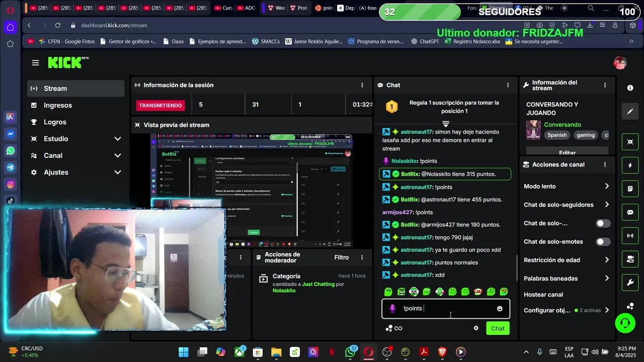644x362 pixels.
Task: Toggle Chat de solo-suscriptores switch
Action: click(603, 223)
